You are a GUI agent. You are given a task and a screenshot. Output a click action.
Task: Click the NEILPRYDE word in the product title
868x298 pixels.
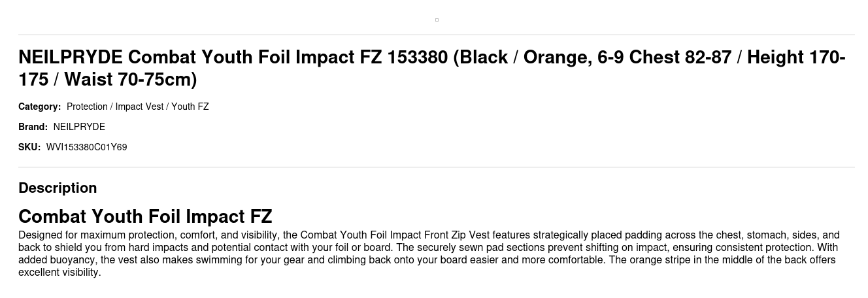coord(70,58)
